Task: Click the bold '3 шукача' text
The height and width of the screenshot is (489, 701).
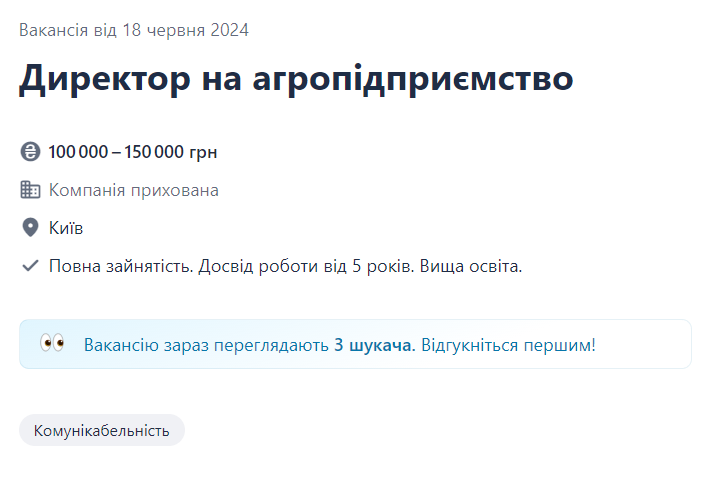Action: pyautogui.click(x=374, y=345)
